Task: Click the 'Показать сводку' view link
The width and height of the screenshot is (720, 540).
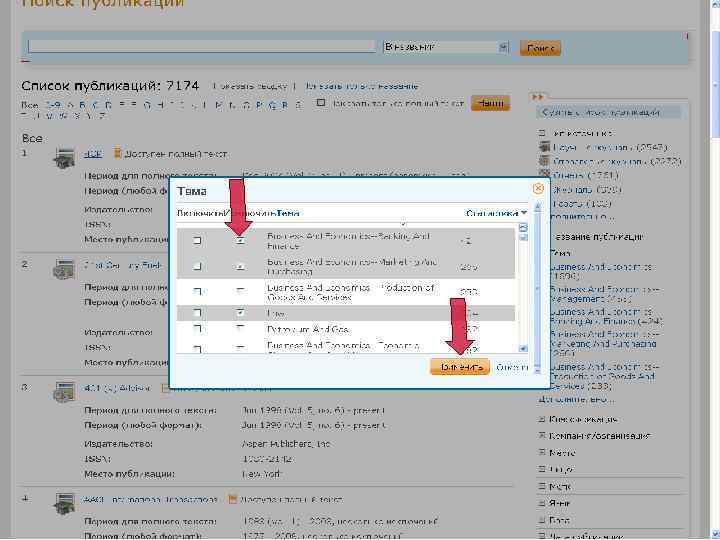Action: (250, 86)
